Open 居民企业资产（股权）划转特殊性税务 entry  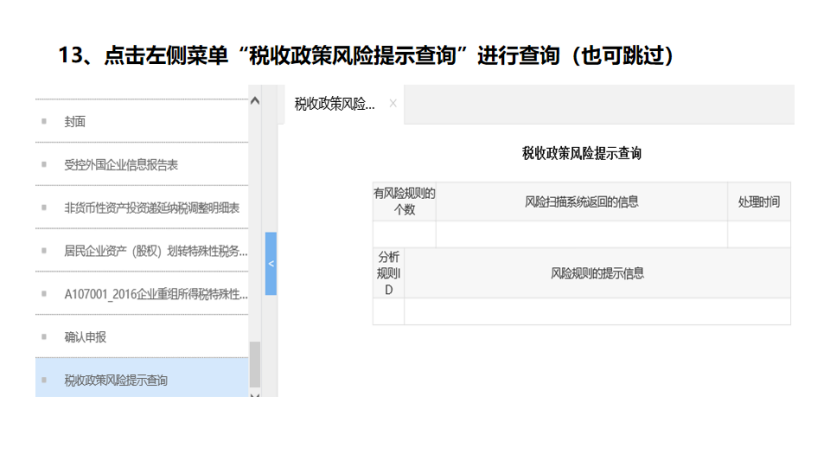[153, 250]
